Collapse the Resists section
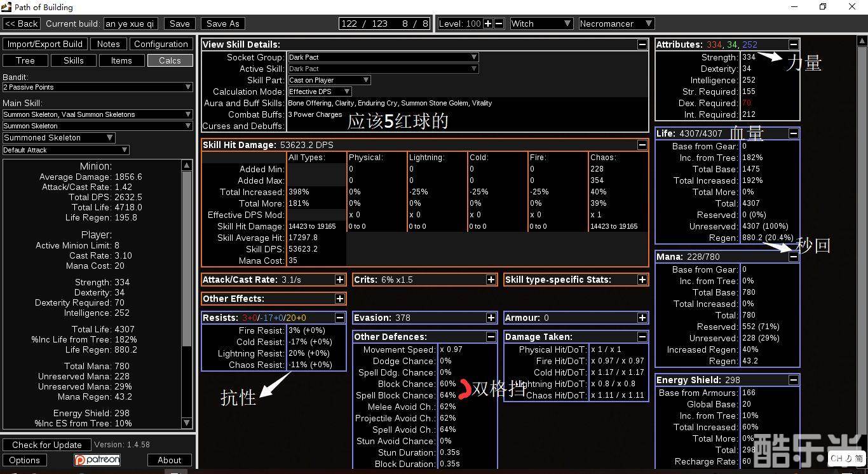Image resolution: width=868 pixels, height=474 pixels. coord(340,318)
